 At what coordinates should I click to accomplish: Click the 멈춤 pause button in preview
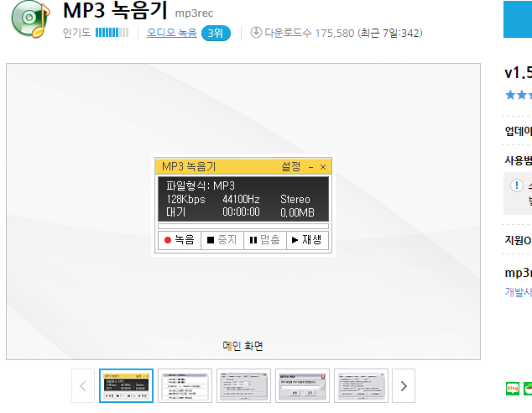[265, 240]
